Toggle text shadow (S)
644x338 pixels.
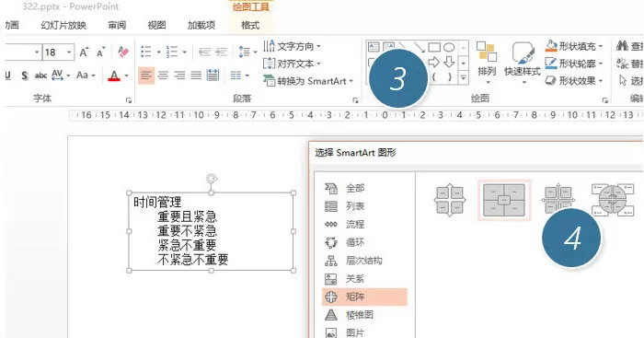[25, 76]
